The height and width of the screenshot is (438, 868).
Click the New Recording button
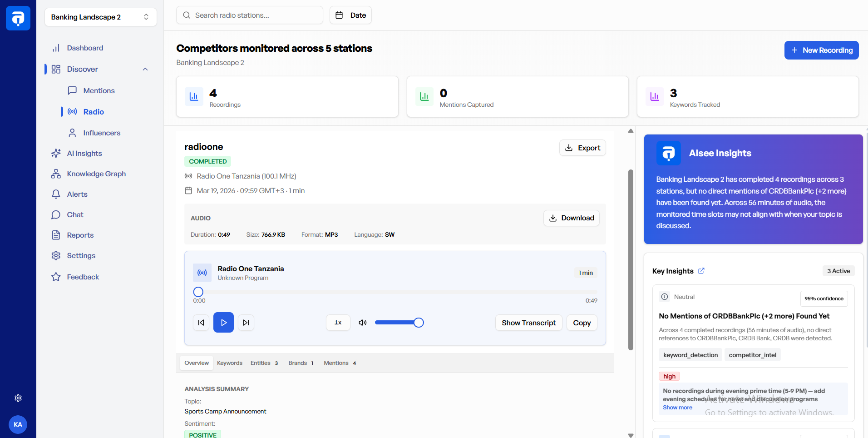point(821,50)
